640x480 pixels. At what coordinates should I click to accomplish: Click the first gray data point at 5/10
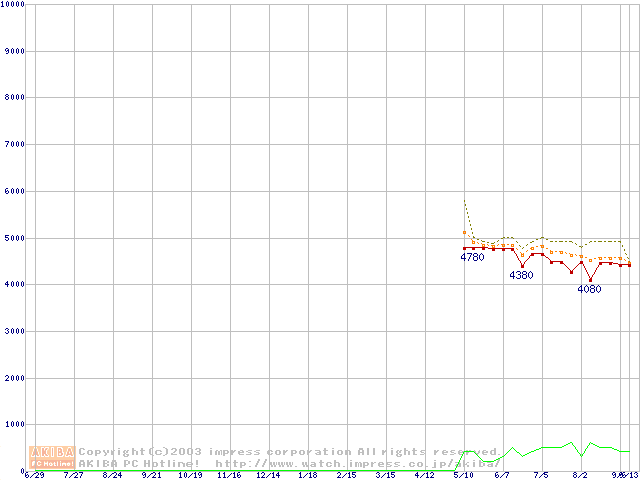[464, 233]
